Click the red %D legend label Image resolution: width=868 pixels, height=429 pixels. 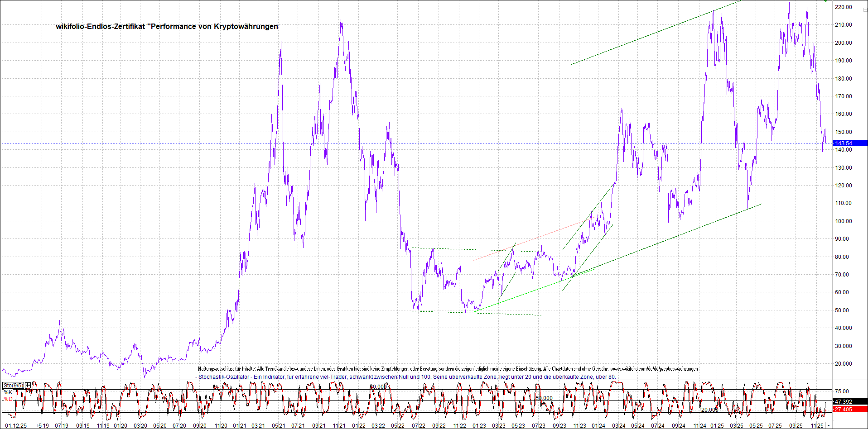(x=8, y=399)
